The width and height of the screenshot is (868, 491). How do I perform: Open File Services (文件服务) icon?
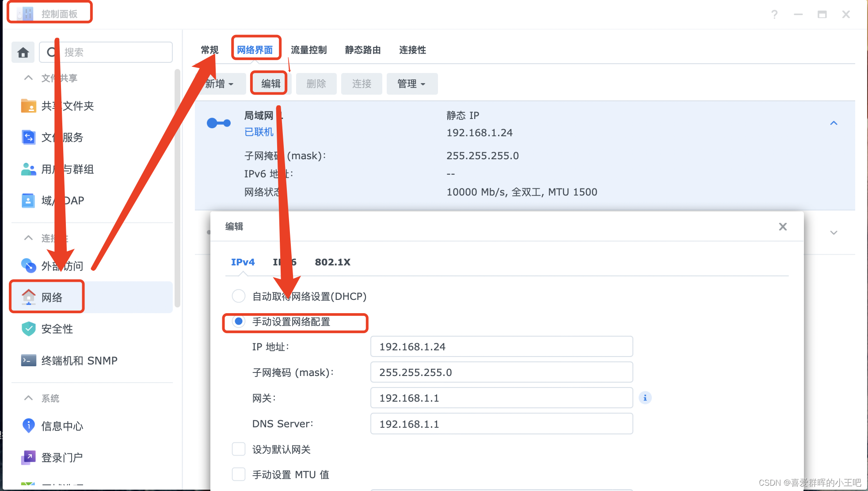click(29, 138)
